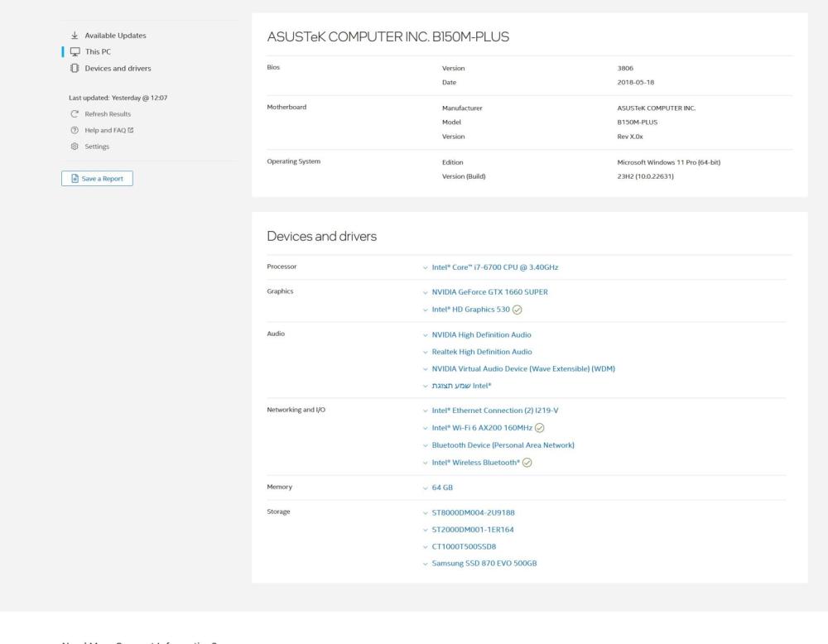This screenshot has height=644, width=828.
Task: Click the Available Updates download icon
Action: (x=75, y=36)
